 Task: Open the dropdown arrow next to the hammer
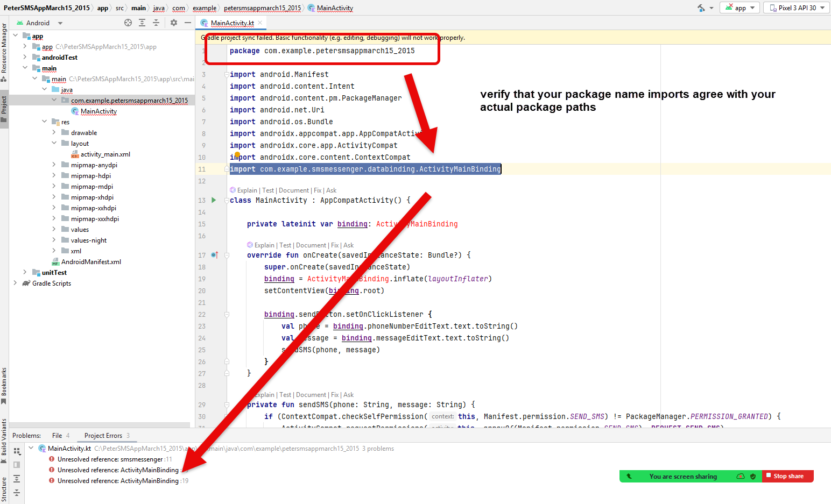pyautogui.click(x=712, y=8)
